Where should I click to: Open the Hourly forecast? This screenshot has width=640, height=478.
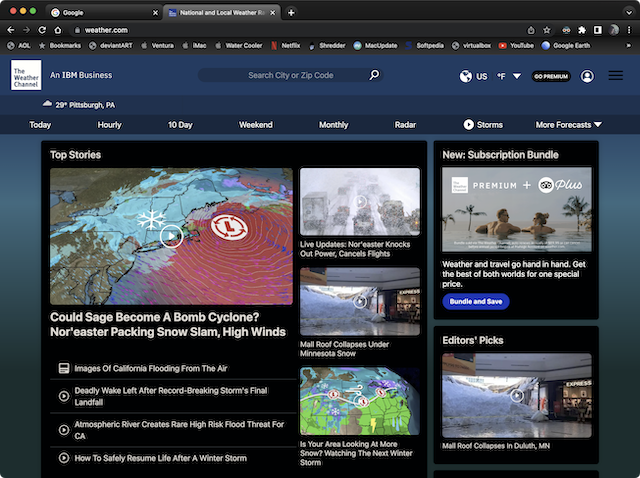tap(109, 125)
